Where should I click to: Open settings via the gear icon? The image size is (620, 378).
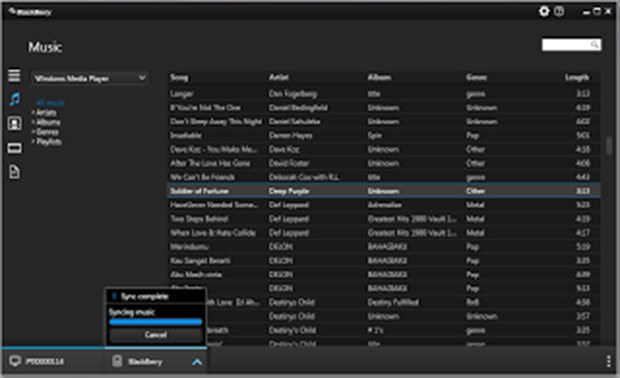544,11
